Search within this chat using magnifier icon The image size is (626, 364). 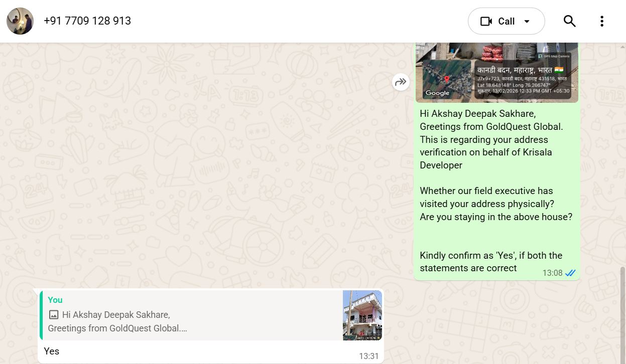(x=569, y=21)
